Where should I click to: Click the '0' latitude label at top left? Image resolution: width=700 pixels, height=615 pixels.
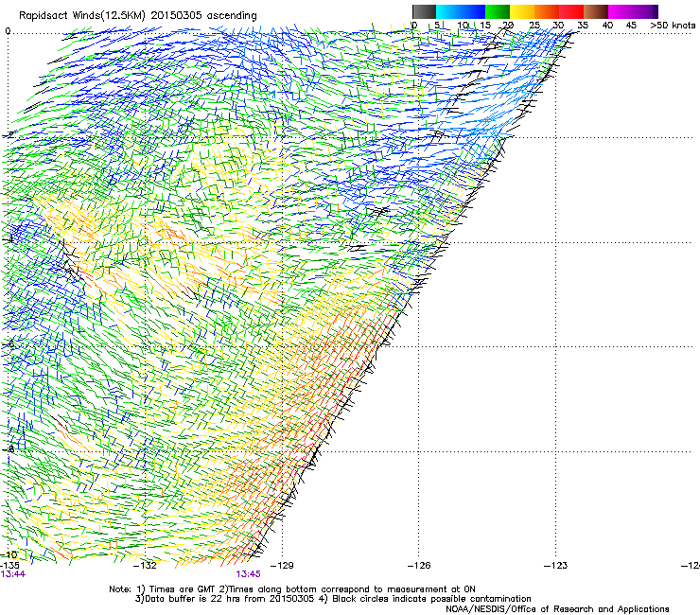coord(8,31)
